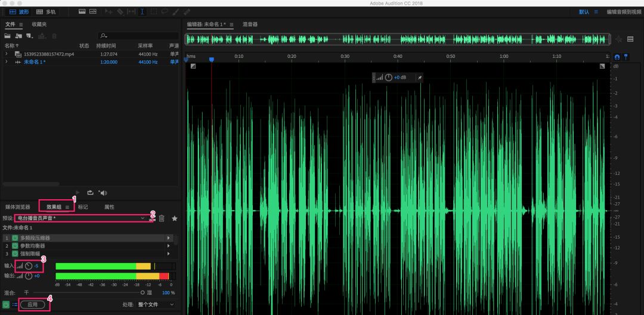Select the Time Selection tool
Viewport: 644px width, 315px height.
142,12
